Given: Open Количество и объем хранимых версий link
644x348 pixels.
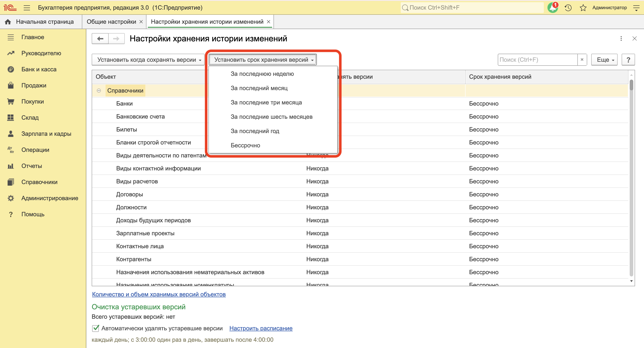Looking at the screenshot, I should 159,294.
